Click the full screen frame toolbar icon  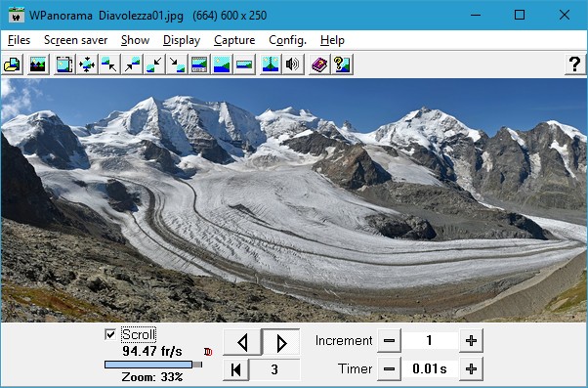64,65
